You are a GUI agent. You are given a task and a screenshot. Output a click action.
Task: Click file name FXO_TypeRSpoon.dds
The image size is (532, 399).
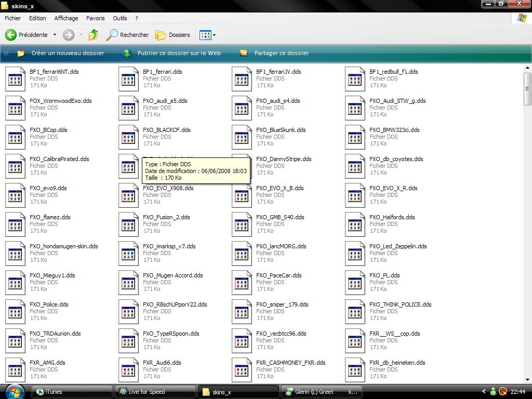(171, 334)
